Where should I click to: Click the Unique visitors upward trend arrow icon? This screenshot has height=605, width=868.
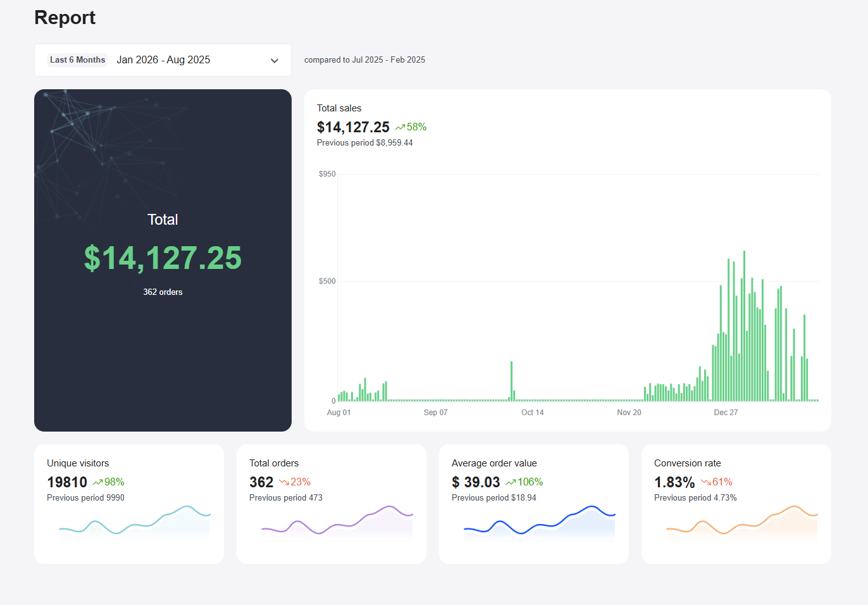(x=97, y=482)
